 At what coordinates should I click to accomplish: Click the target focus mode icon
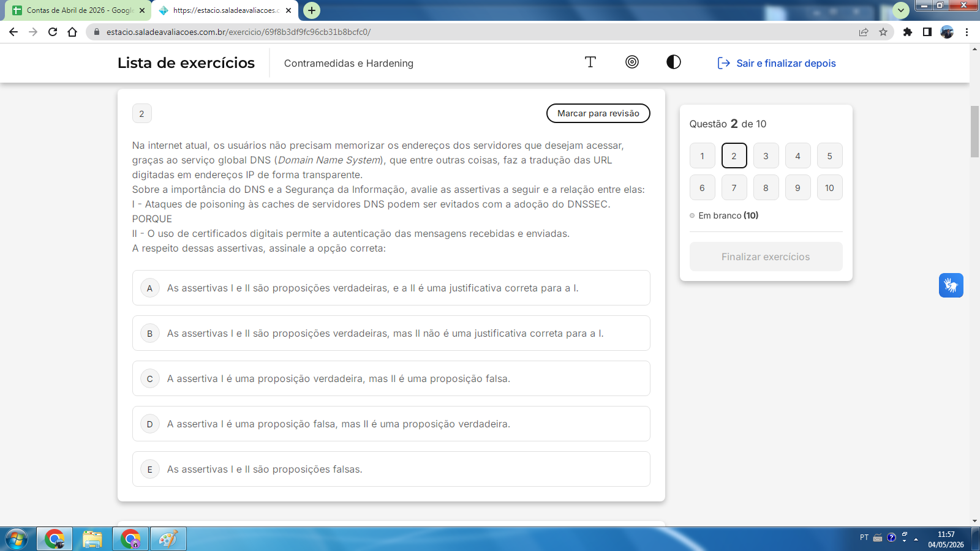pos(632,62)
